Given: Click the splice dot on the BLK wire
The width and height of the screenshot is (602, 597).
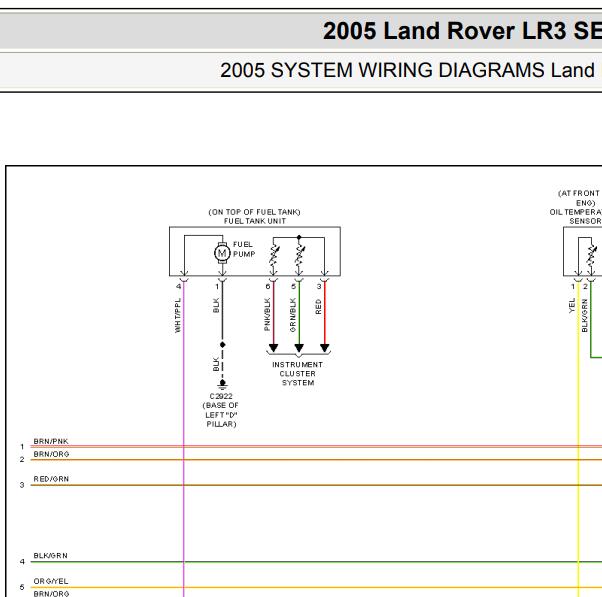Looking at the screenshot, I should [222, 345].
